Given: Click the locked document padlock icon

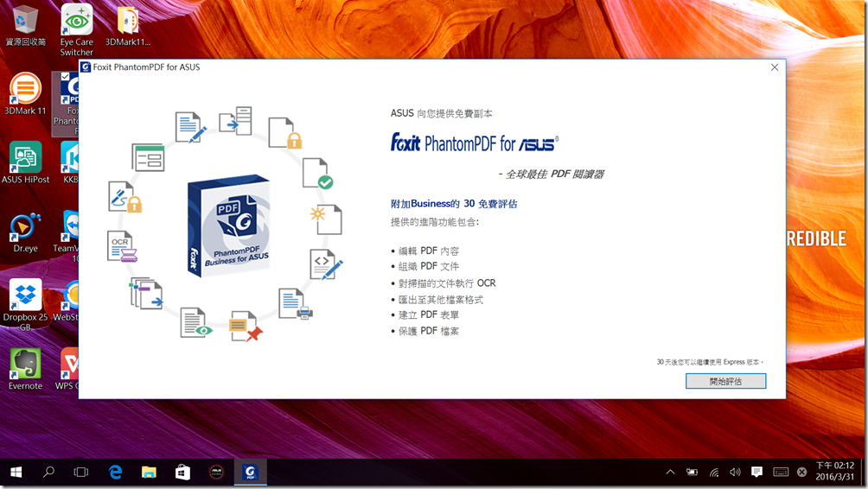Looking at the screenshot, I should [284, 133].
